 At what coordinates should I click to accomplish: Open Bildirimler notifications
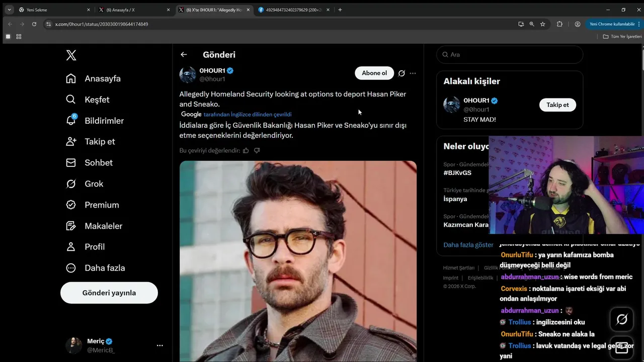coord(95,121)
